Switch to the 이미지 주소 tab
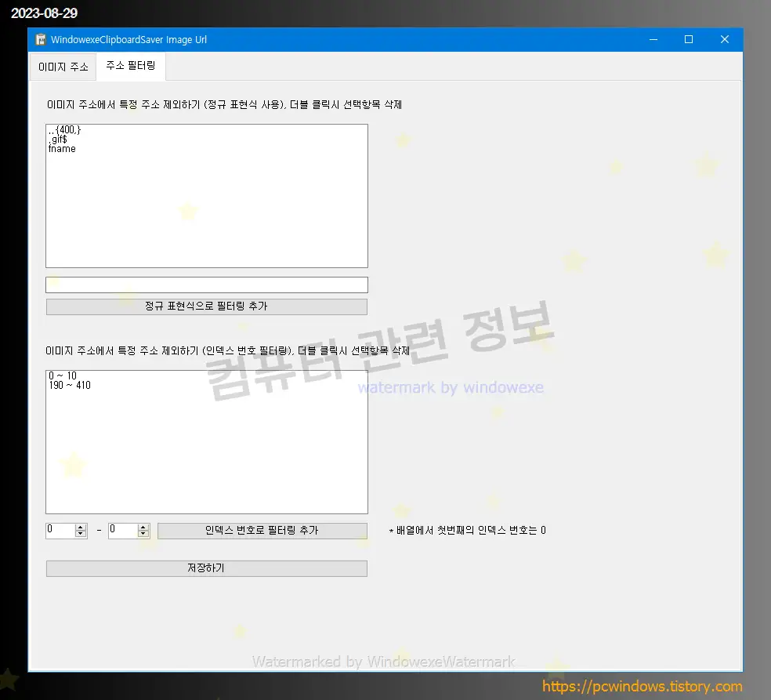 coord(63,67)
